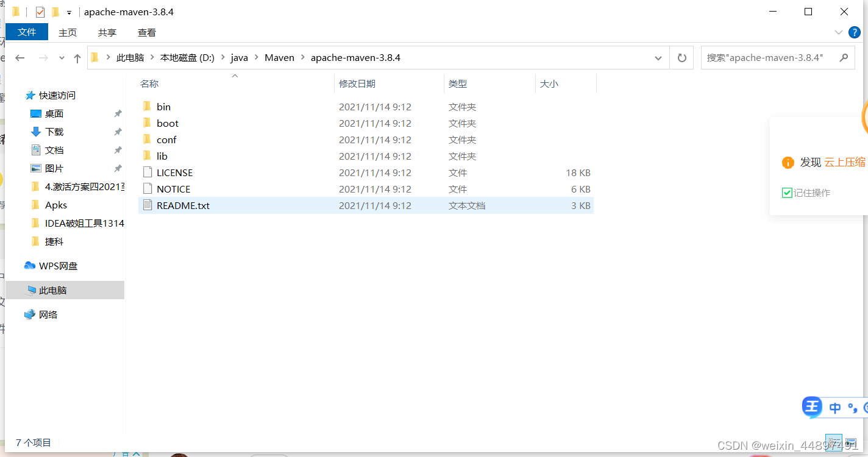The image size is (868, 457).
Task: Open the 4.激活方案四2021 sidebar folder
Action: tap(84, 187)
